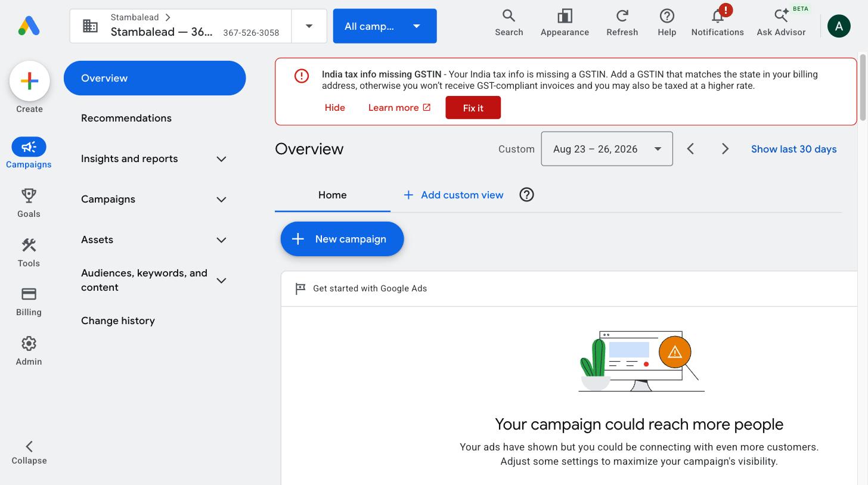The width and height of the screenshot is (868, 485).
Task: Open the account selector dropdown arrow
Action: (309, 26)
